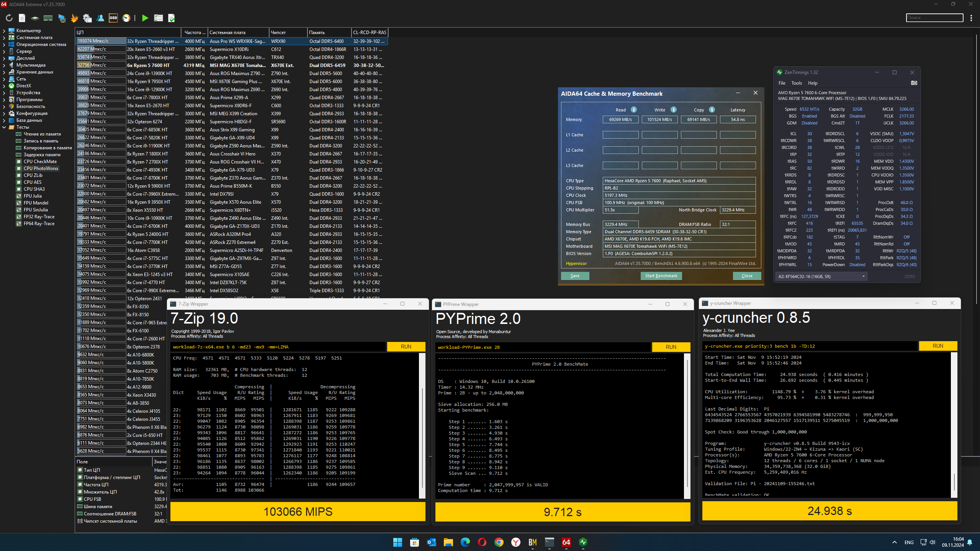Screen dimensions: 980x551
Task: Collapse the Тесты tree node
Action: tap(4, 127)
